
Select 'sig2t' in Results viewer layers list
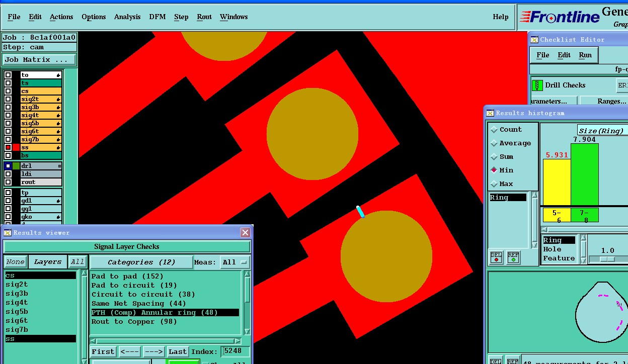point(40,284)
